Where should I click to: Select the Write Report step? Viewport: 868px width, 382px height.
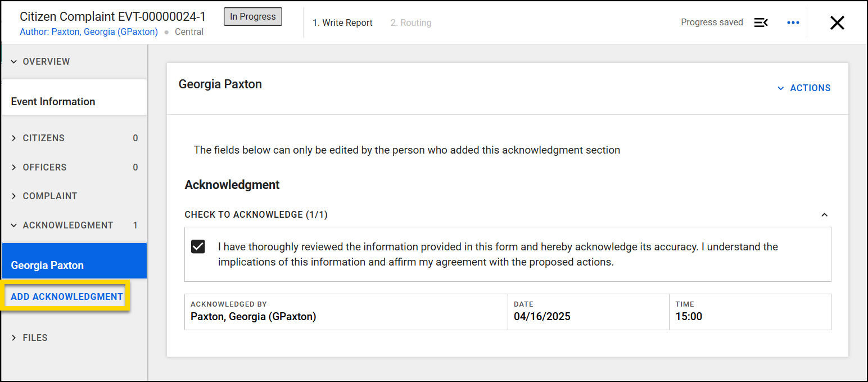[x=343, y=23]
